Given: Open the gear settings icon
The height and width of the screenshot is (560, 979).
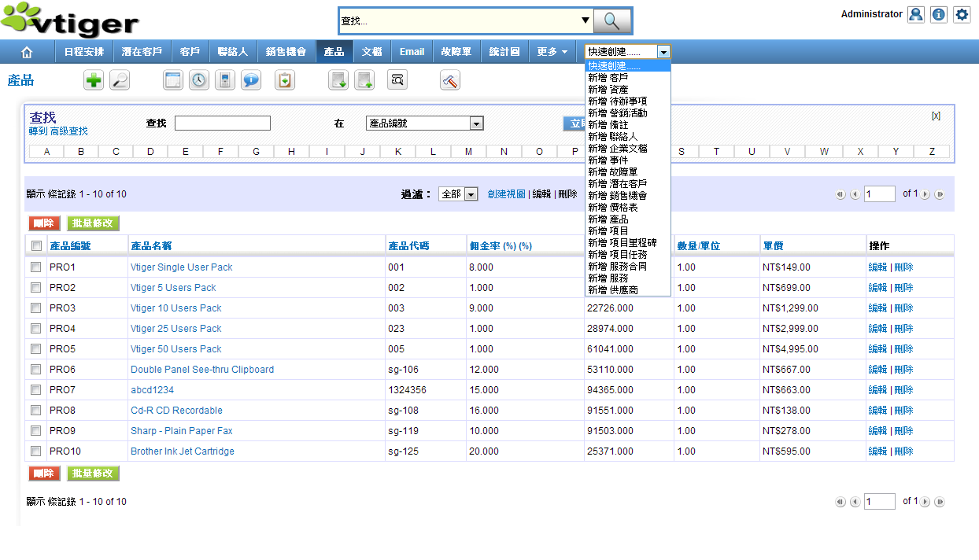Looking at the screenshot, I should point(962,14).
